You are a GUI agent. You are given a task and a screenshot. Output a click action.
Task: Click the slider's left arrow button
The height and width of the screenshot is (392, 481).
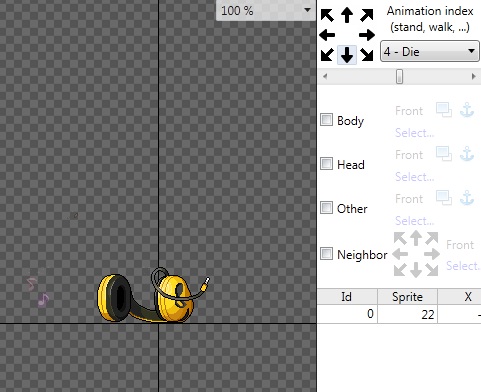[325, 77]
